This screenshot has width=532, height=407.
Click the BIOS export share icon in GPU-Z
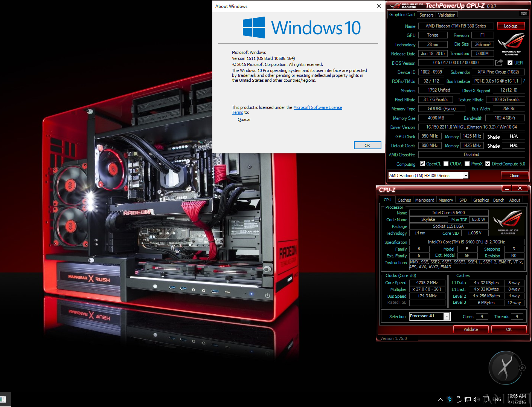pos(499,63)
